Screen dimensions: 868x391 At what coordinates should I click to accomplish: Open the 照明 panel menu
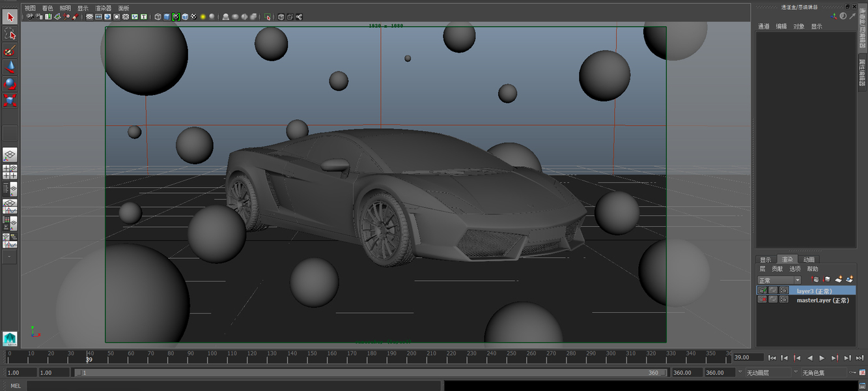coord(65,8)
